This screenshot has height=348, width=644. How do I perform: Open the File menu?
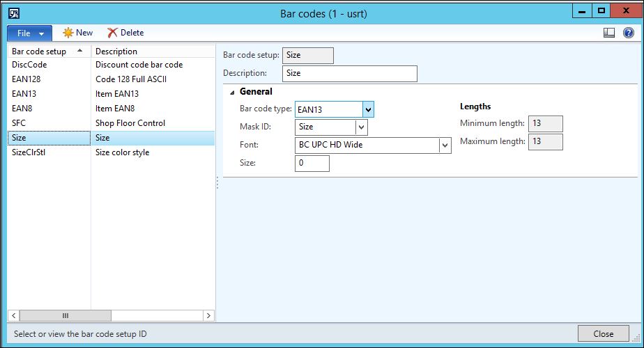29,33
